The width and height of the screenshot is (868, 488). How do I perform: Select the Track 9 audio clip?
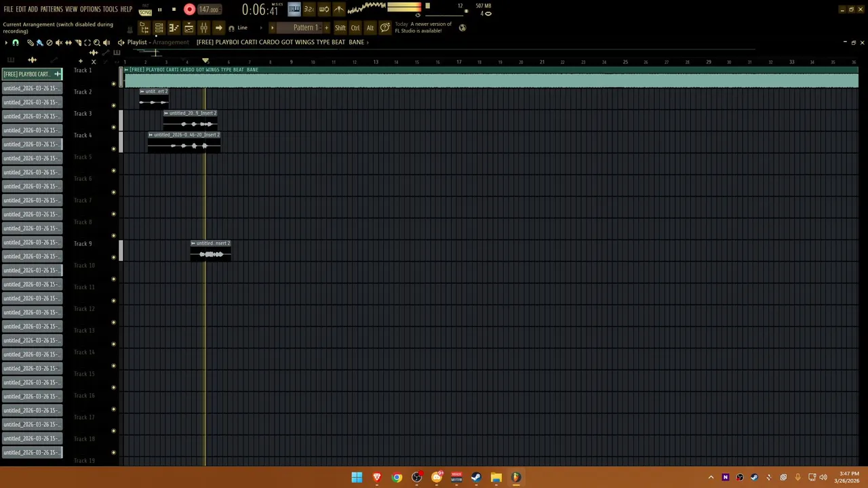[x=211, y=250]
